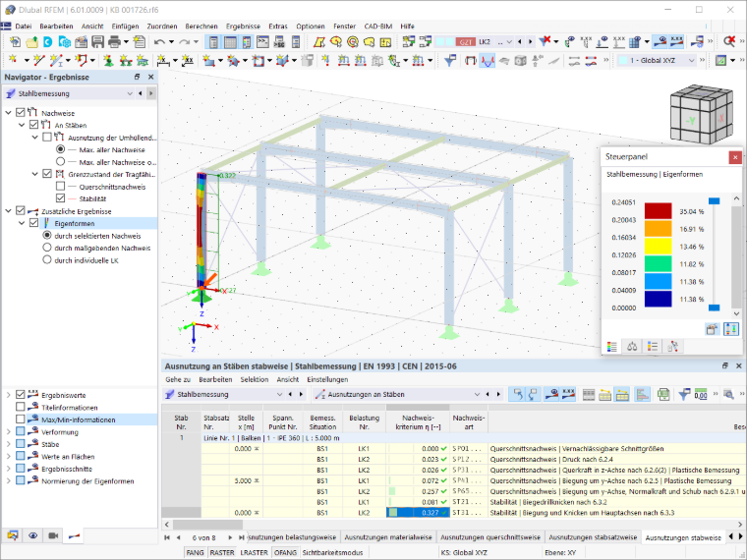
Task: Click the 0.00 decimal places icon
Action: coord(701,394)
